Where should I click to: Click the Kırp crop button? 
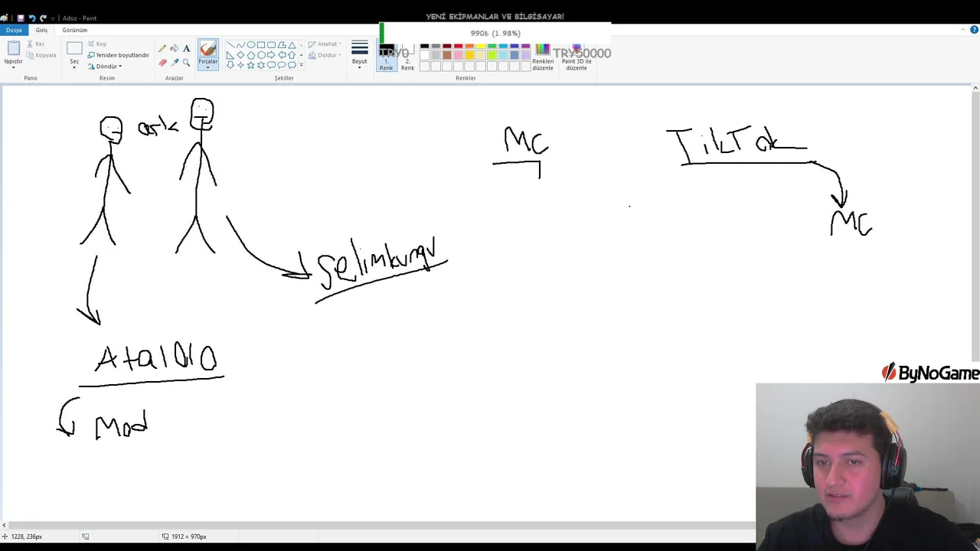point(97,44)
